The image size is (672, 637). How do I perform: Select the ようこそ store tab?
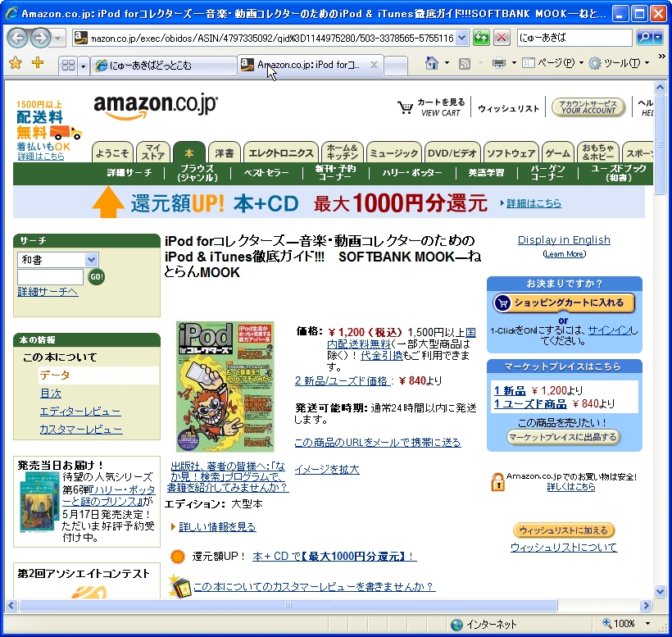[x=112, y=152]
